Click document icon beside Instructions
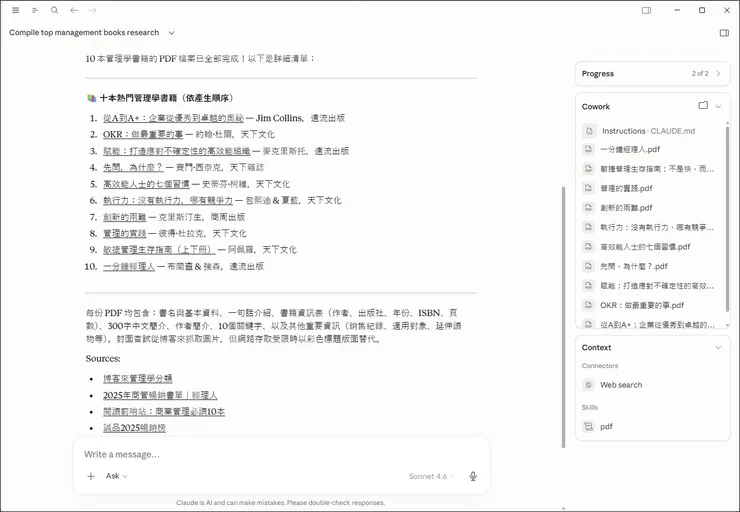The height and width of the screenshot is (512, 740). click(589, 131)
